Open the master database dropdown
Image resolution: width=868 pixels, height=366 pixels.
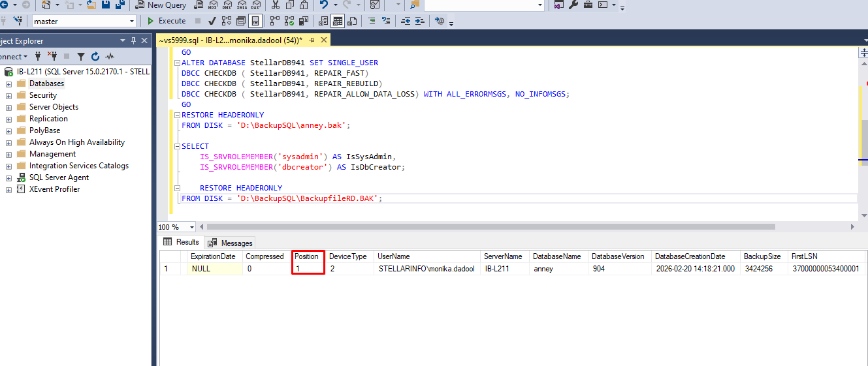[132, 22]
